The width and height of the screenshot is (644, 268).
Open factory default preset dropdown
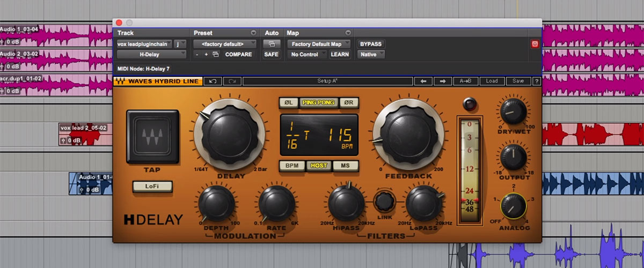click(226, 44)
